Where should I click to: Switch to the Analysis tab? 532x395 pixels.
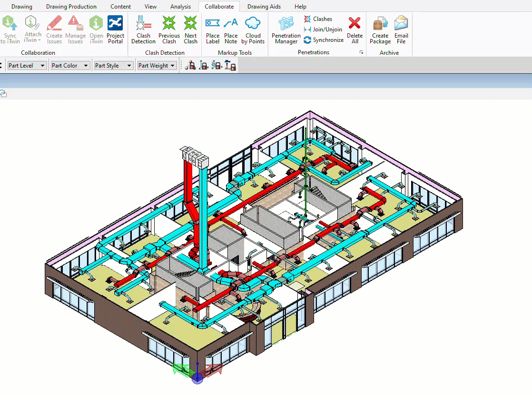[180, 7]
